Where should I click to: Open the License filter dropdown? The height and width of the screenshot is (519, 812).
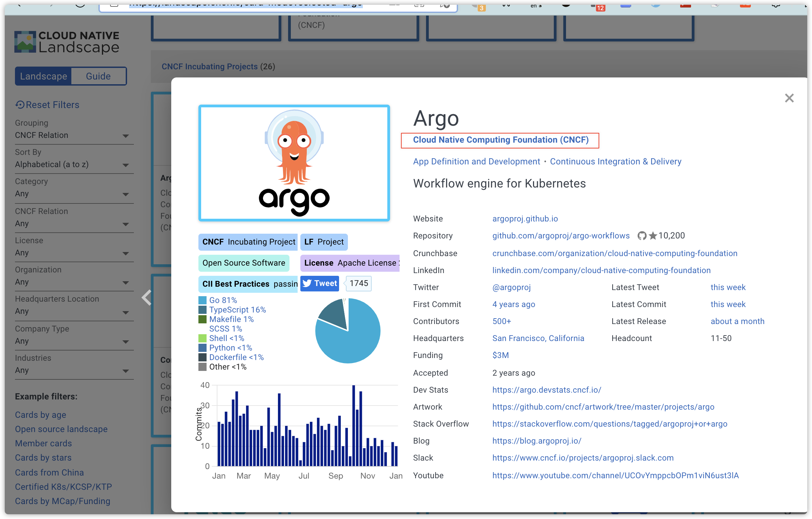click(x=72, y=253)
